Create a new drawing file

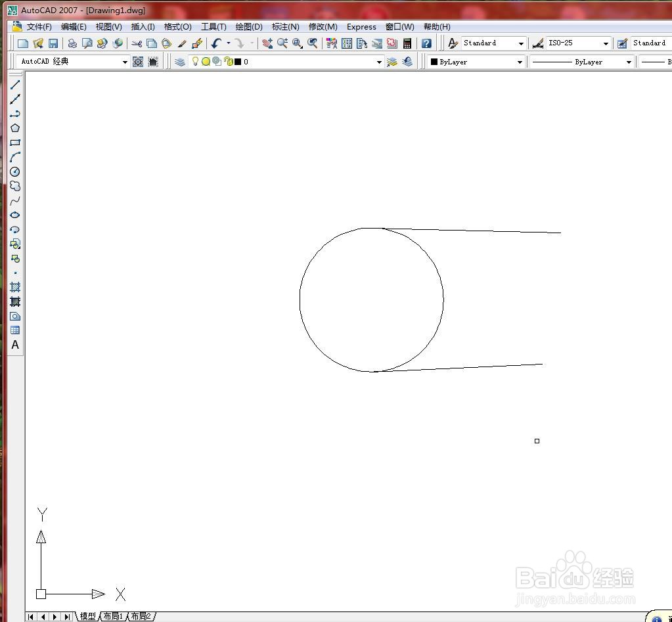tap(23, 43)
